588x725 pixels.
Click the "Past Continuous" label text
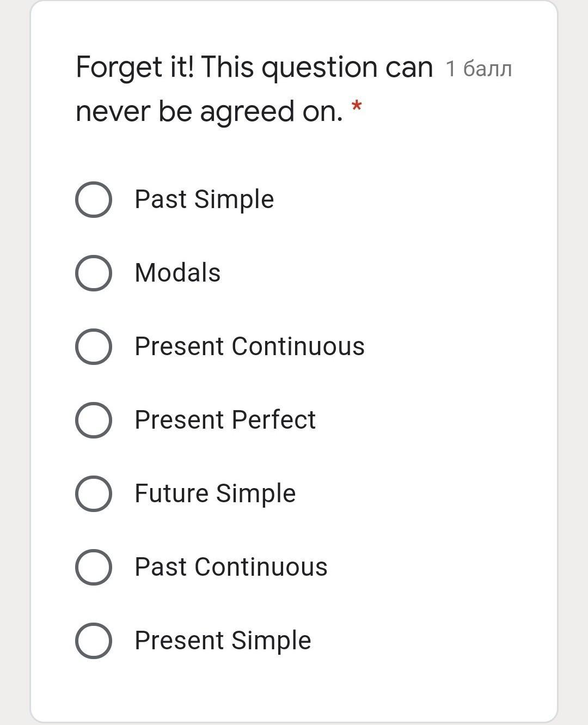point(231,567)
